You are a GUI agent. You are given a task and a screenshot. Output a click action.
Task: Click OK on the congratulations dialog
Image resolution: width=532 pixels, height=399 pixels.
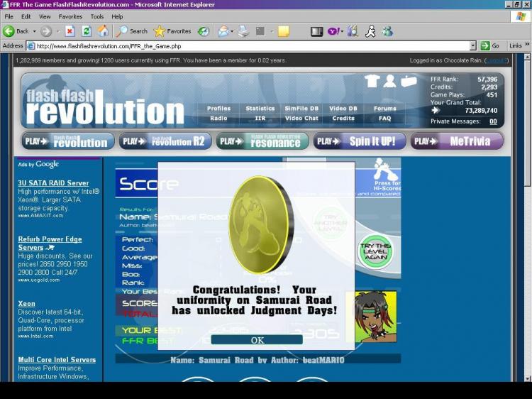coord(257,340)
